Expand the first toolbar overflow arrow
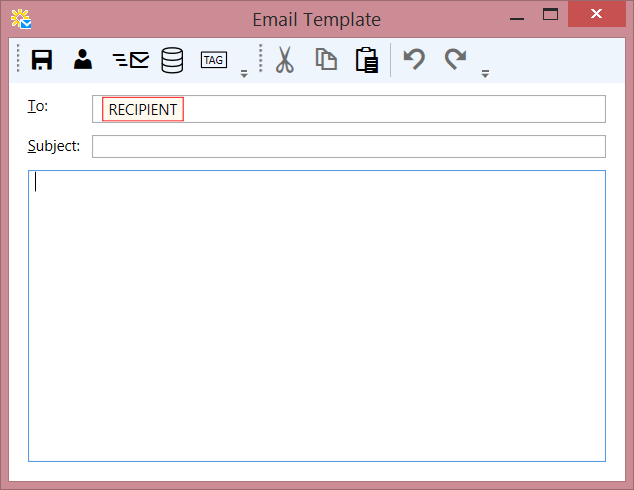This screenshot has width=634, height=490. pos(243,73)
